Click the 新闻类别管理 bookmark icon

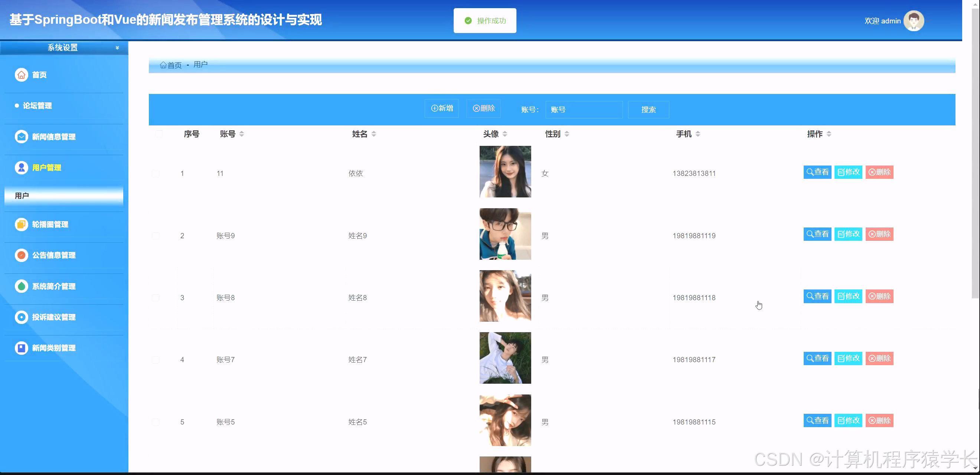[x=21, y=348]
